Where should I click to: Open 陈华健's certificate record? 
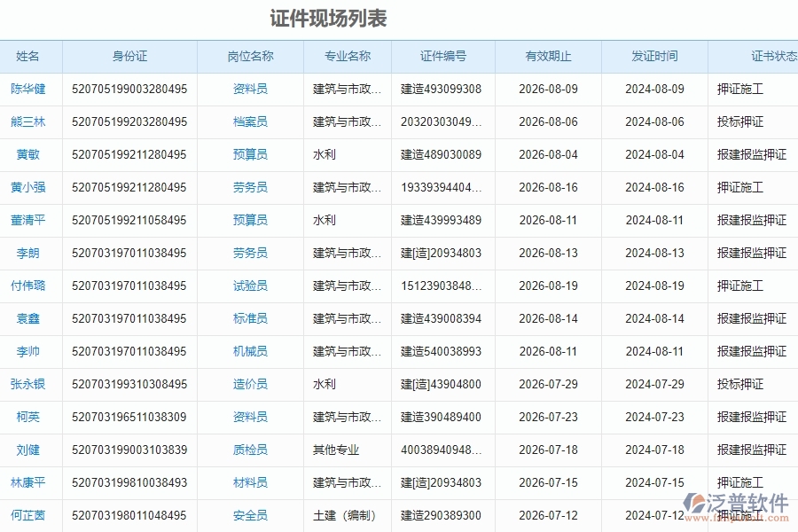pyautogui.click(x=30, y=89)
